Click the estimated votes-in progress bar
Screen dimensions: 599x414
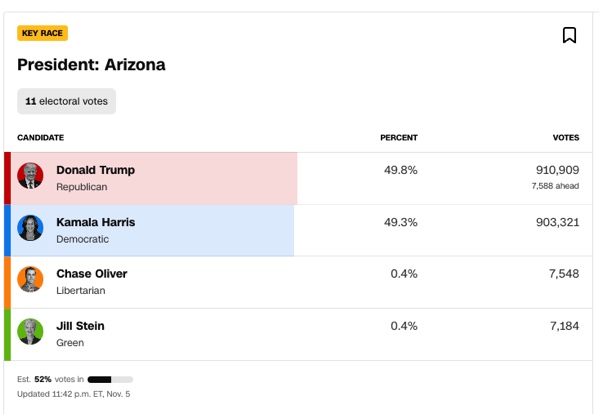pyautogui.click(x=110, y=380)
